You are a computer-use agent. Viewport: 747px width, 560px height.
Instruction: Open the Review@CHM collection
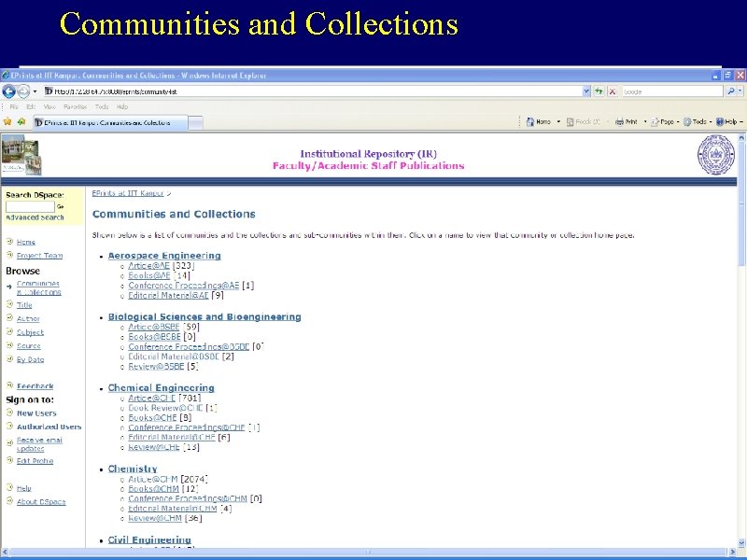point(155,518)
